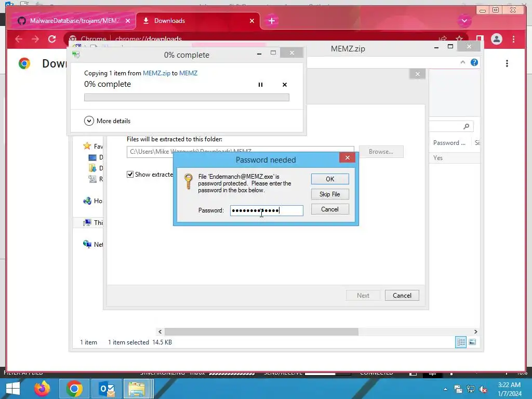Switch to the Downloads Chrome tab
This screenshot has height=399, width=532.
pos(198,21)
